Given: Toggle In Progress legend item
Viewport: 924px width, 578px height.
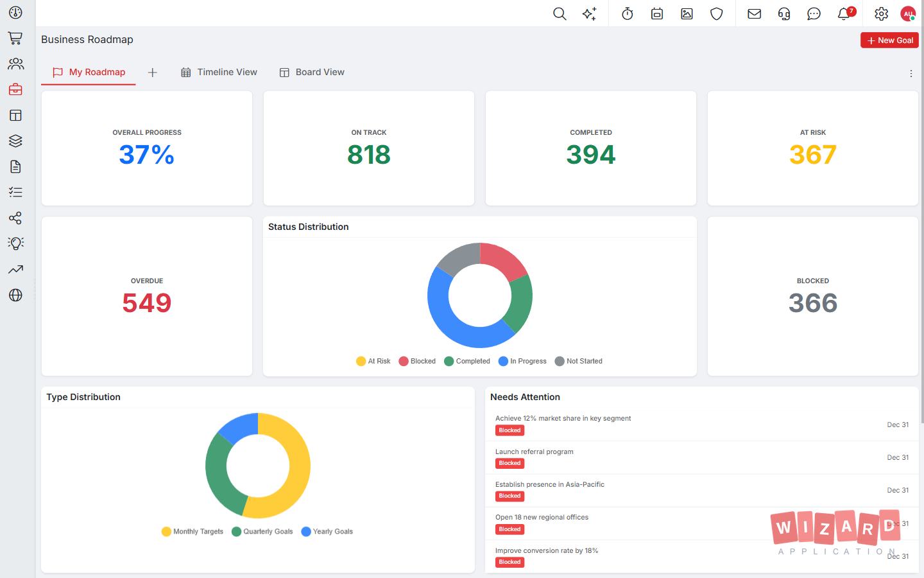Looking at the screenshot, I should click(x=522, y=361).
